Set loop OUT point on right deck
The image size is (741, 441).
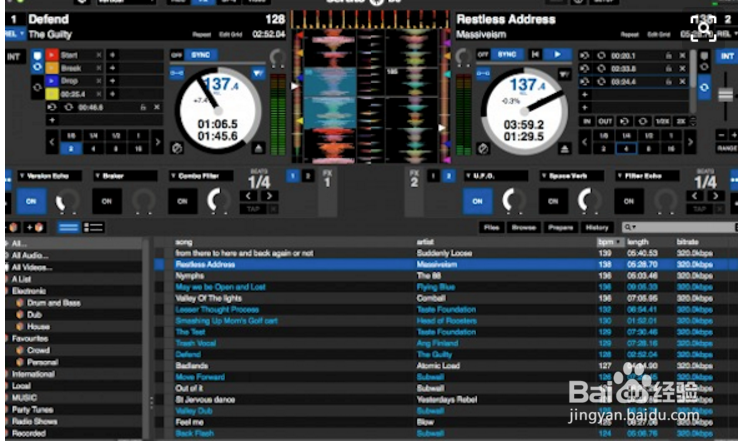(x=605, y=121)
